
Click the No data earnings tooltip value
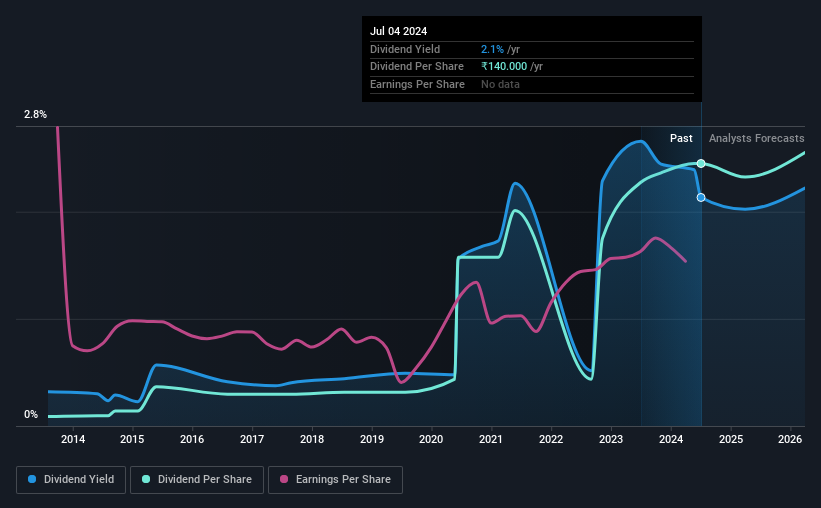point(500,85)
